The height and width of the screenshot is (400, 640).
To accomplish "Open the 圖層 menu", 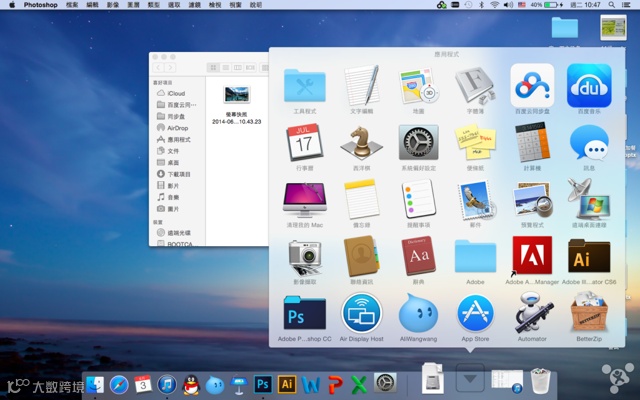I will (133, 5).
